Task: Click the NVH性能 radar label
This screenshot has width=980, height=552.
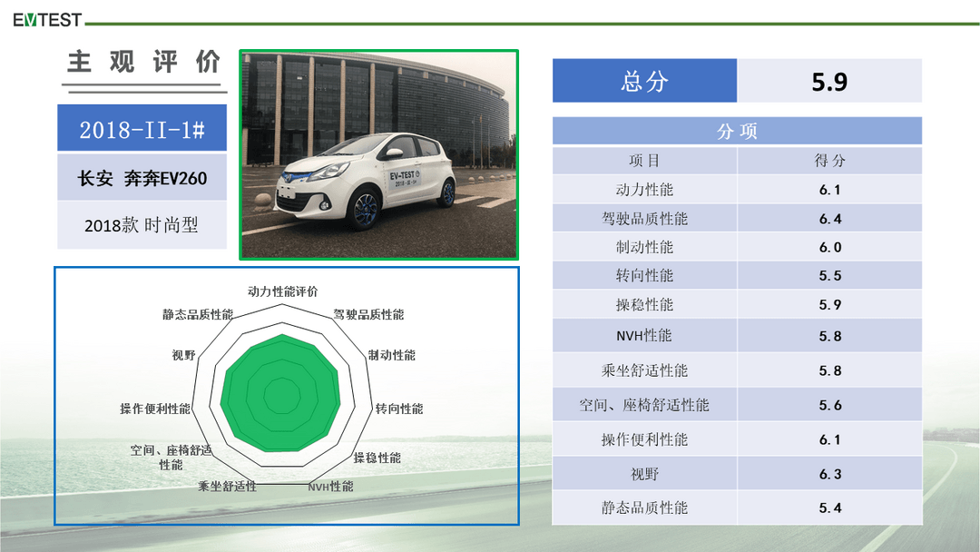Action: (330, 487)
